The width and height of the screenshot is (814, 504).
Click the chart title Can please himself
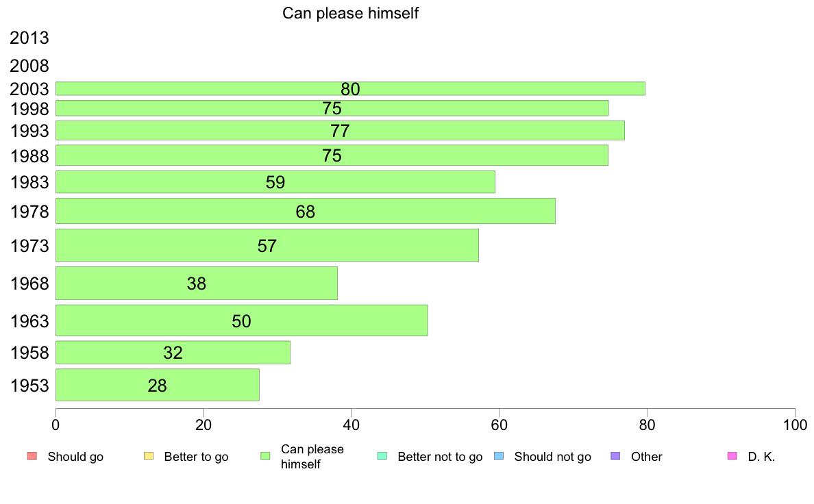[350, 13]
